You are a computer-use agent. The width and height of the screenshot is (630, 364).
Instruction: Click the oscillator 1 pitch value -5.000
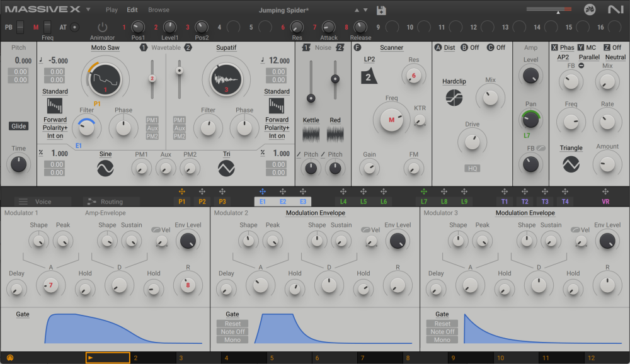(x=58, y=60)
